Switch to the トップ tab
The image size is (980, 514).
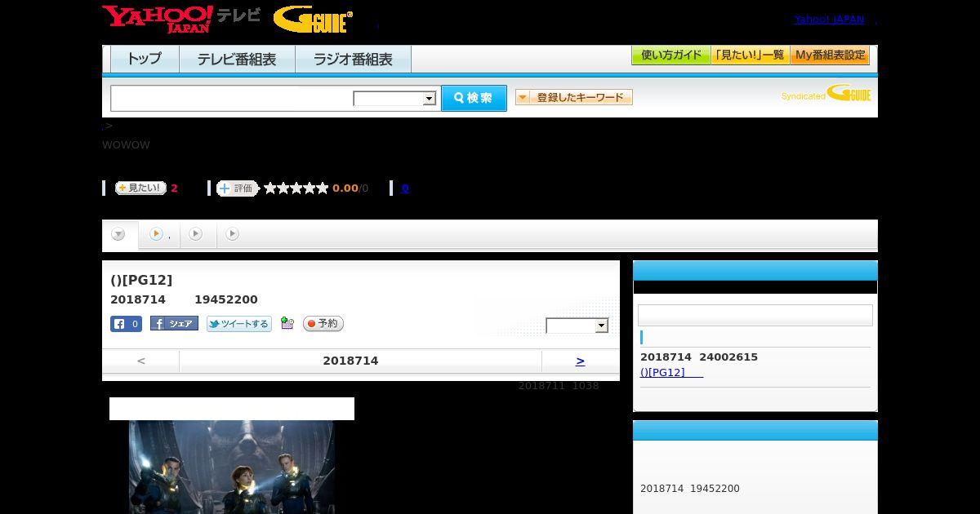point(145,59)
